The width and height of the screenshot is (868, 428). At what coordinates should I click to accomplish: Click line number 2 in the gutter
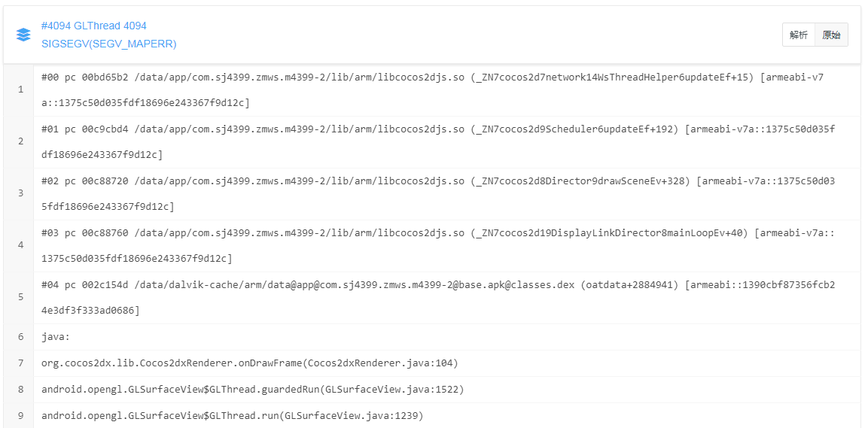click(20, 141)
